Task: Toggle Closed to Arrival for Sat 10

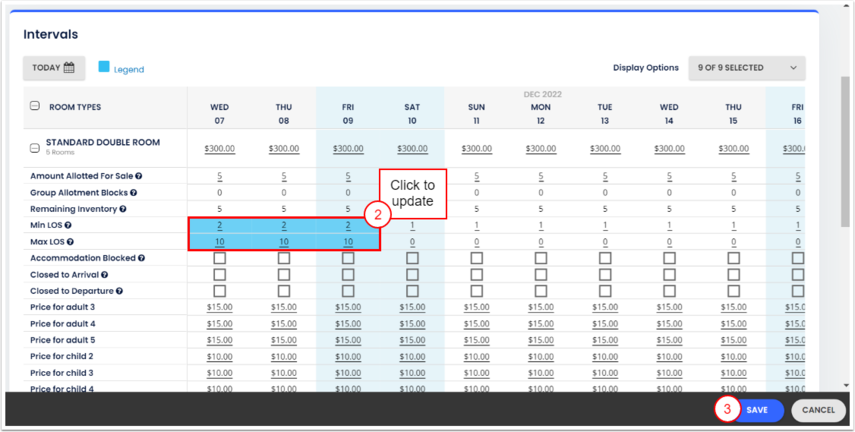Action: (x=412, y=274)
